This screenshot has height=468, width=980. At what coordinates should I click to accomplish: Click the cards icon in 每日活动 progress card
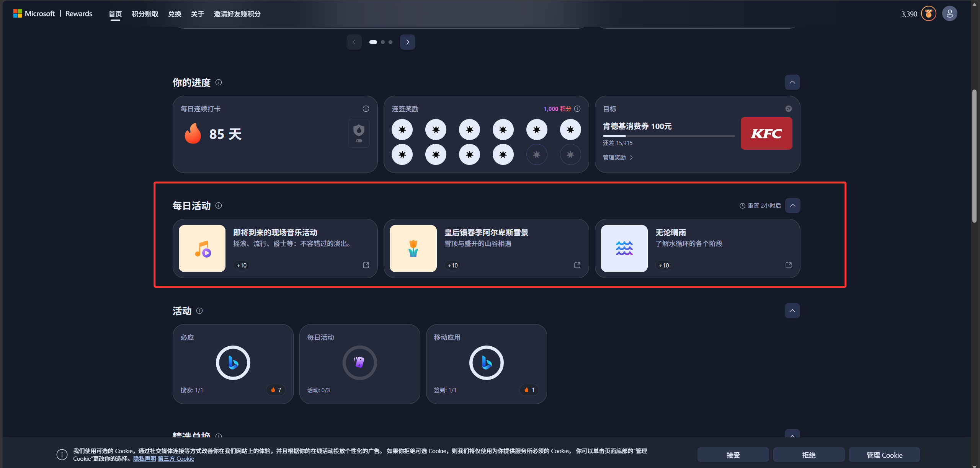coord(359,363)
